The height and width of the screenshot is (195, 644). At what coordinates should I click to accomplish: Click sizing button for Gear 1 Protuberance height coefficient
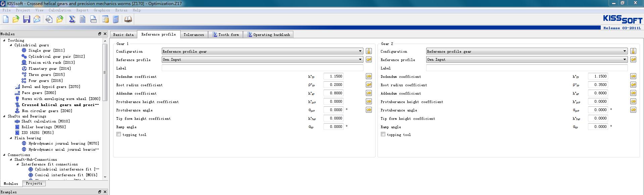pos(368,101)
